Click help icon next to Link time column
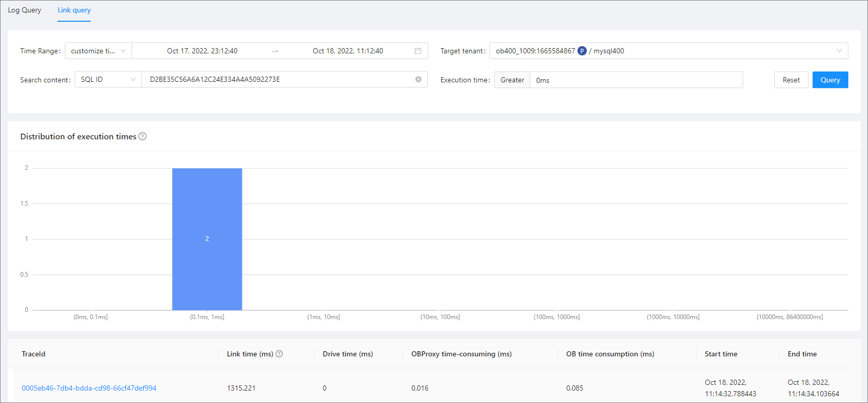 [279, 354]
